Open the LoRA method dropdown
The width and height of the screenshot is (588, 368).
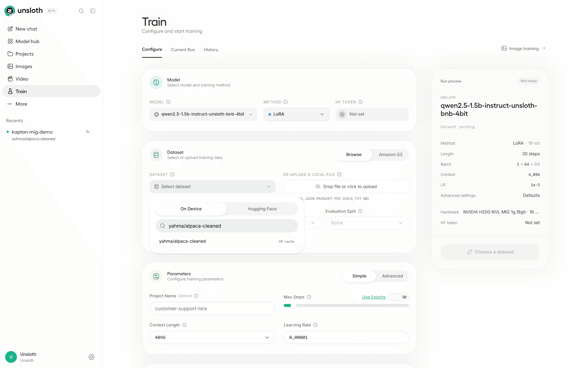pyautogui.click(x=296, y=114)
